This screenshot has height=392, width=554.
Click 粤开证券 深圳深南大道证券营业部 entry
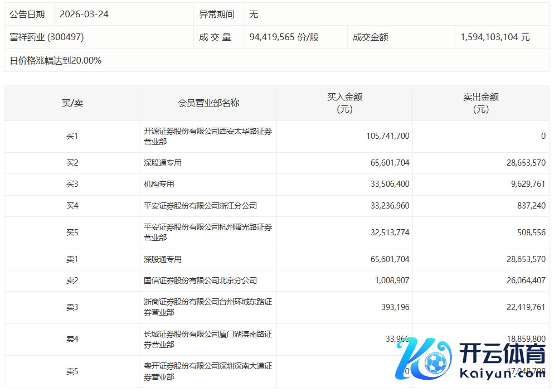(x=207, y=372)
